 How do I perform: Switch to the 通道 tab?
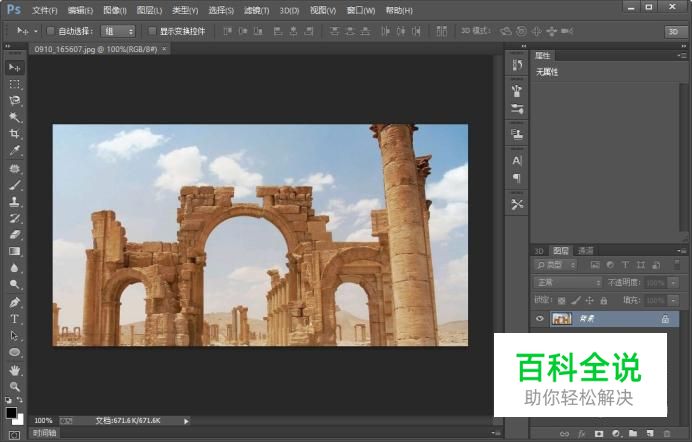coord(585,250)
